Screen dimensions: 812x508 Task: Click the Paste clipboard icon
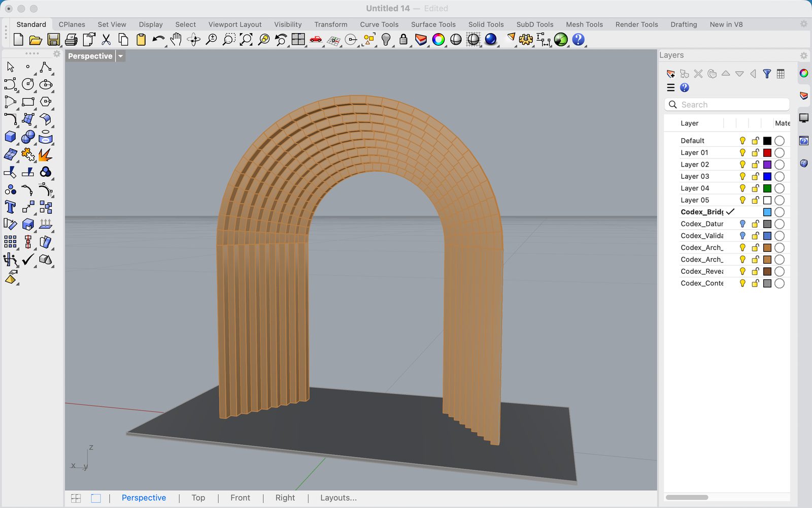pyautogui.click(x=141, y=40)
